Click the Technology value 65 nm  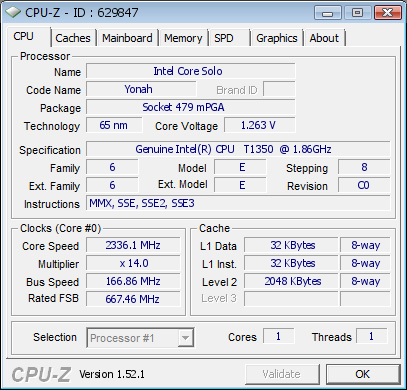pos(114,125)
